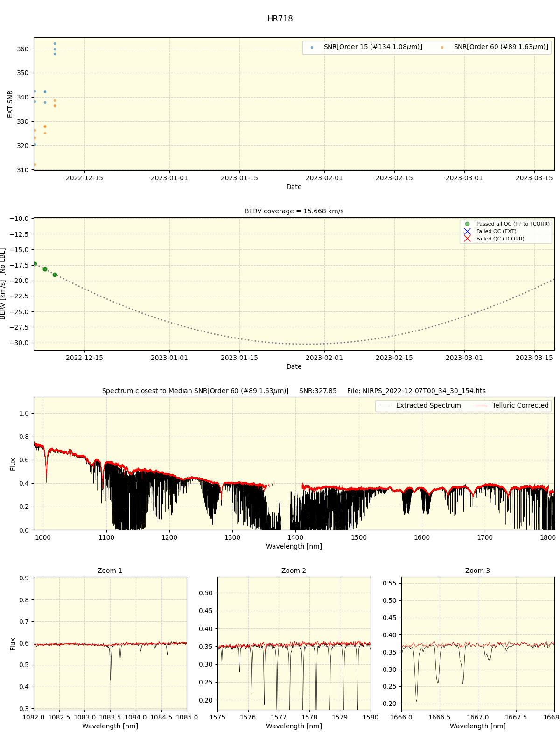The image size is (560, 747).
Task: Click the Date label under the BERV plot
Action: pos(294,367)
